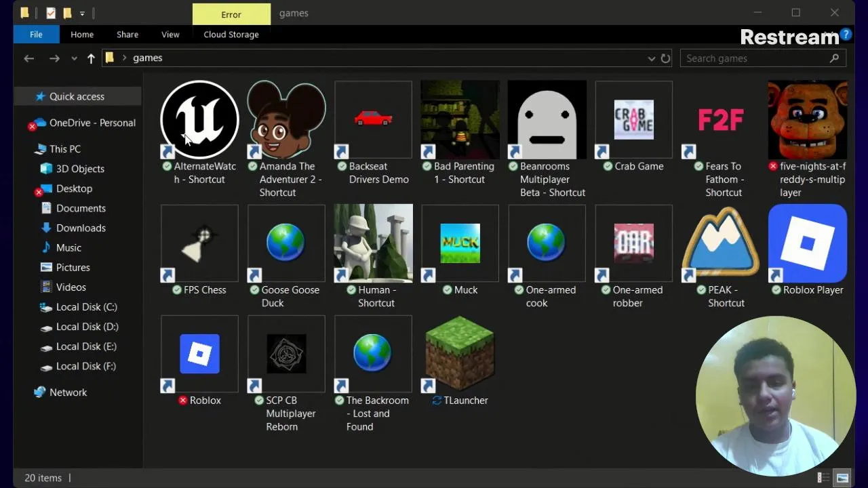Select Amanda The Adventurer 2 shortcut icon
This screenshot has width=868, height=488.
286,120
